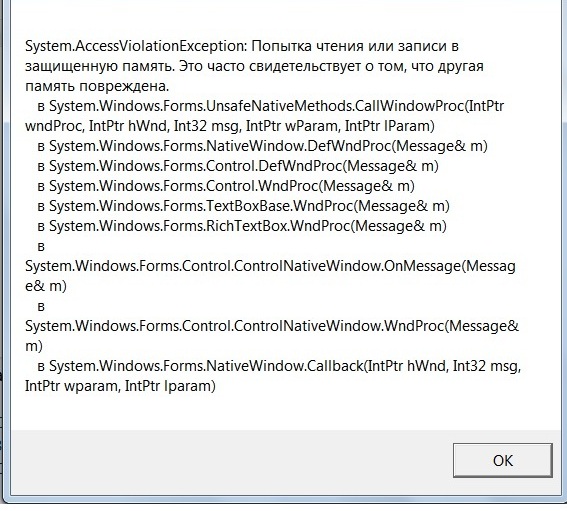Viewport: 567px width, 511px height.
Task: Click the 'IntPtr wparam, IntPtr lparam)' final line
Action: tap(120, 386)
